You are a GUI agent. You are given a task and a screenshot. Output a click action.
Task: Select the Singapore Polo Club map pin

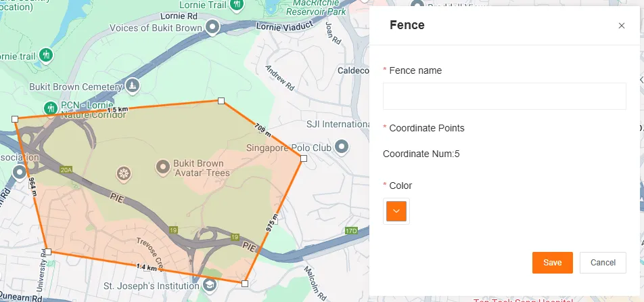click(342, 146)
